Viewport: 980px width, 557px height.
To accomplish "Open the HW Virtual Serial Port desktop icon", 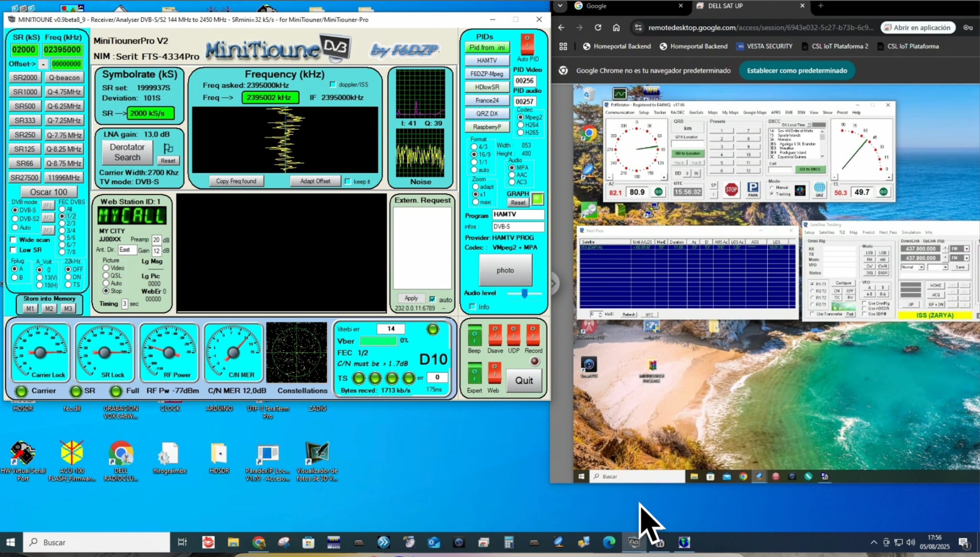I will [x=22, y=461].
